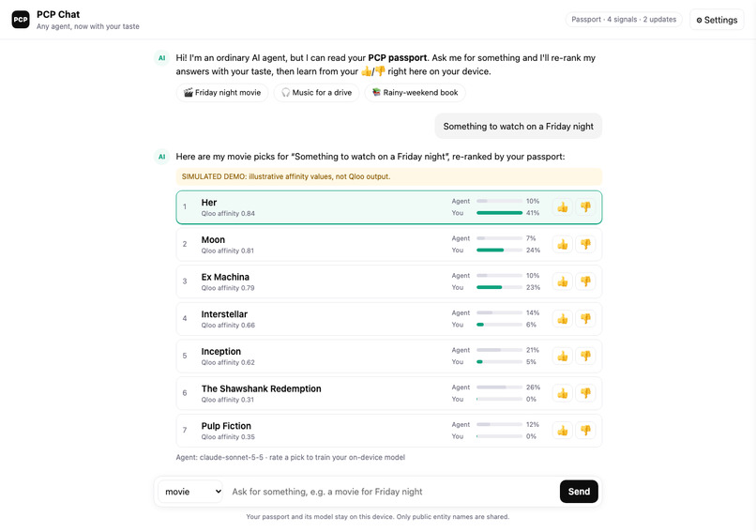Thumbs down the Moon pick
This screenshot has height=532, width=756.
585,245
